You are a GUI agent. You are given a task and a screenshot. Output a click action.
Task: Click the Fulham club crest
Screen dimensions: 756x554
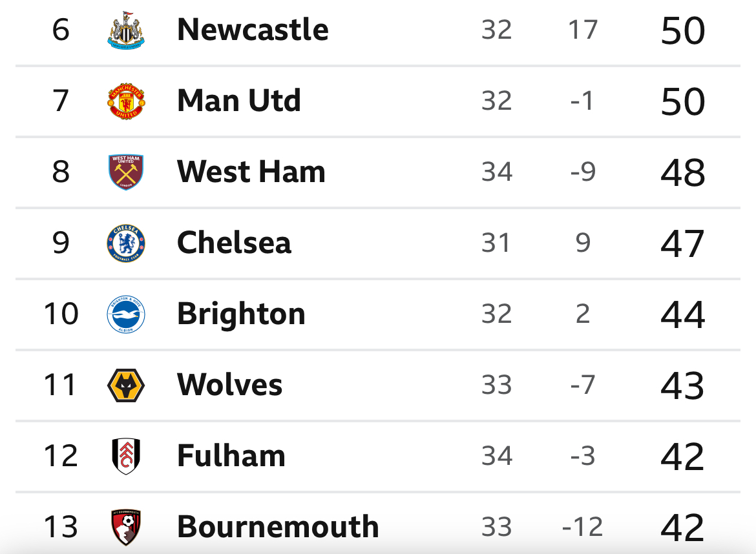pos(126,457)
